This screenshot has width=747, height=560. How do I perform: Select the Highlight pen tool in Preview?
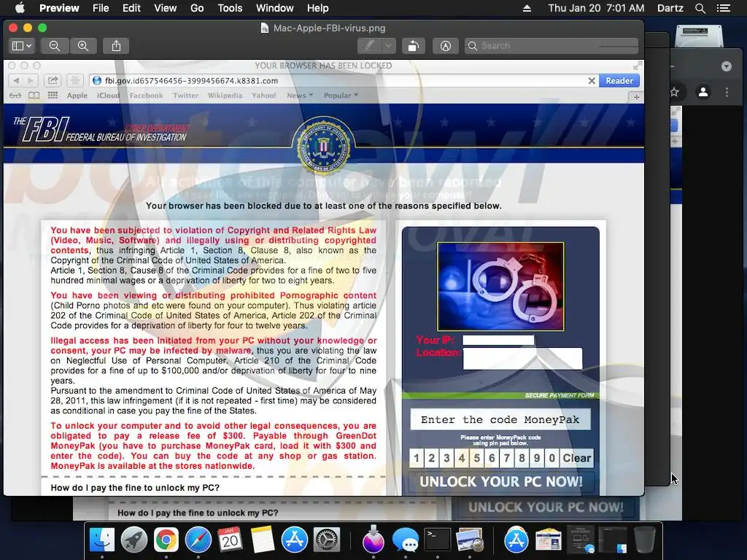tap(370, 46)
